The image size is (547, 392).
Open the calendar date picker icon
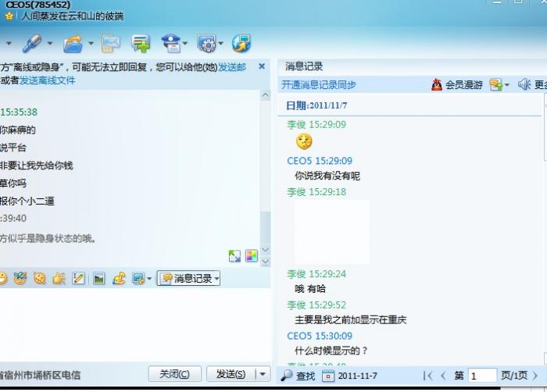(x=328, y=376)
